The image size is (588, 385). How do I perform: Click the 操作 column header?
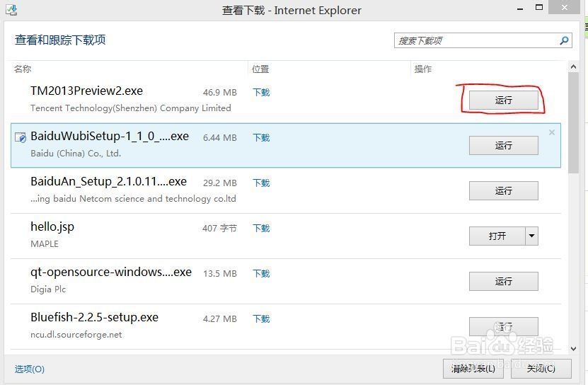point(423,69)
